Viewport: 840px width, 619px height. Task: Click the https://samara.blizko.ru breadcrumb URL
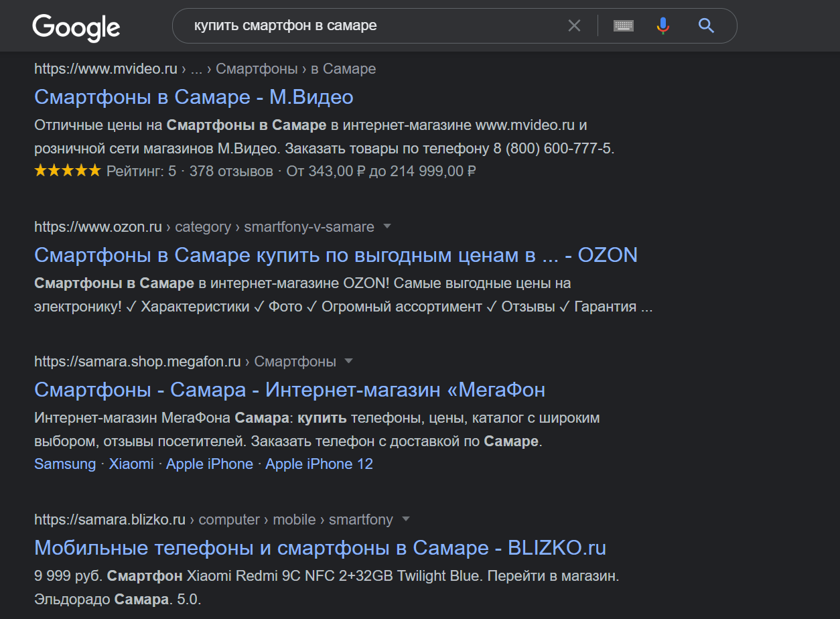(x=110, y=519)
